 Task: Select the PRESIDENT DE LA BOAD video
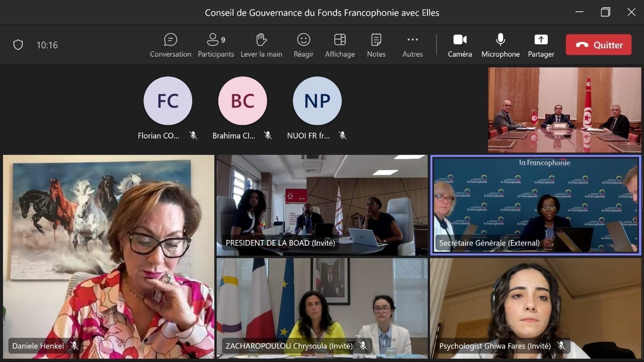pos(322,205)
